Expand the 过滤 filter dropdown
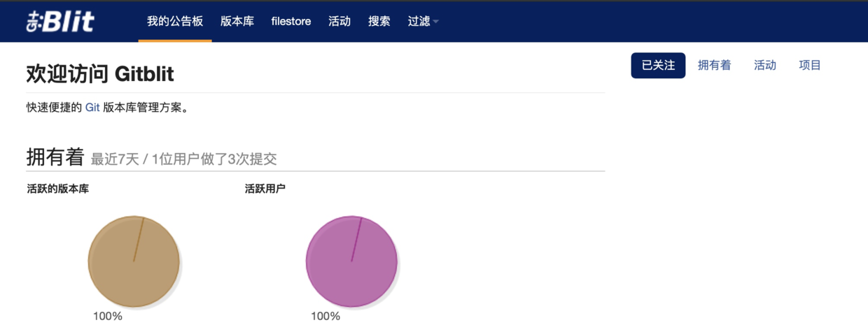The image size is (868, 332). (x=419, y=21)
